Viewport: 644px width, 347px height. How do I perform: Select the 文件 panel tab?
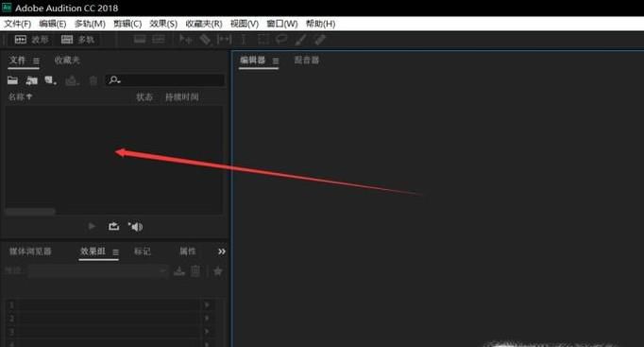click(17, 61)
